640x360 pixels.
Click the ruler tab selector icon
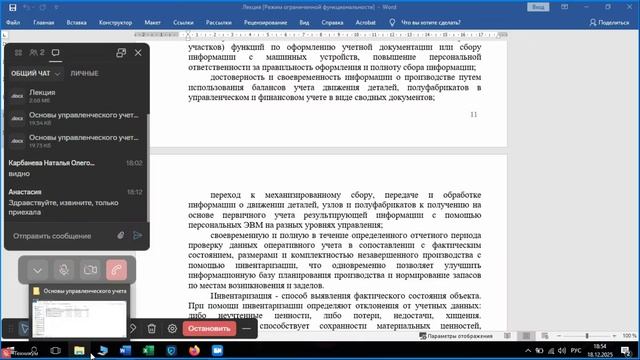tap(4, 35)
